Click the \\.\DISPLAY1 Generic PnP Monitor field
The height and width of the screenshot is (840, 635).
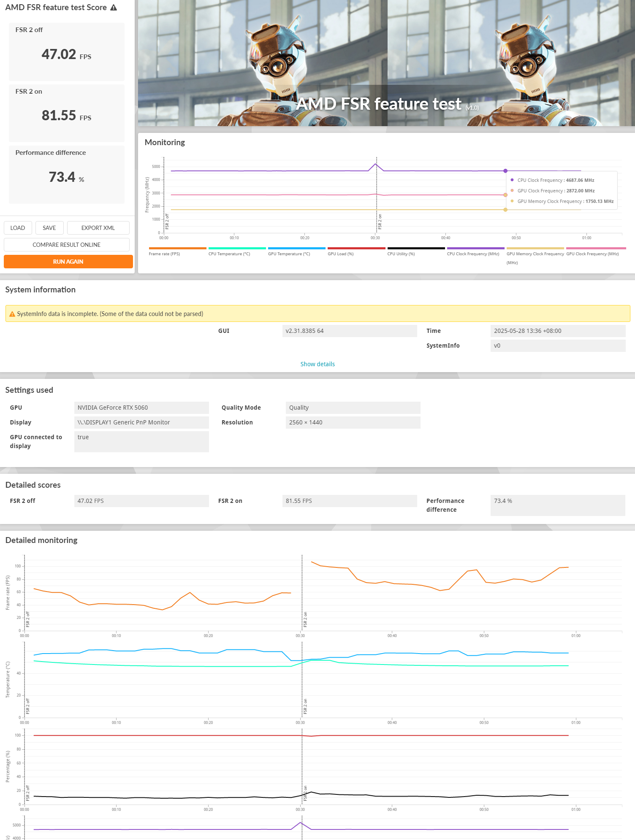tap(141, 422)
